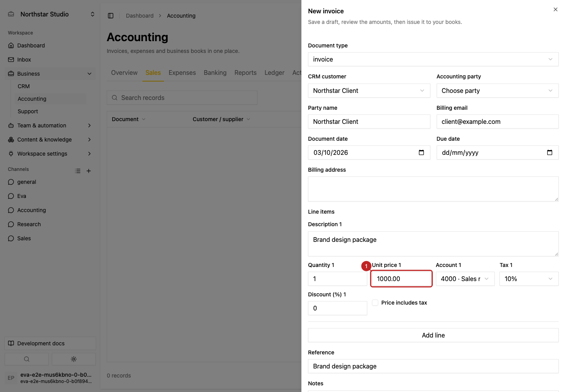Enable the Price includes tax checkbox

tap(375, 303)
